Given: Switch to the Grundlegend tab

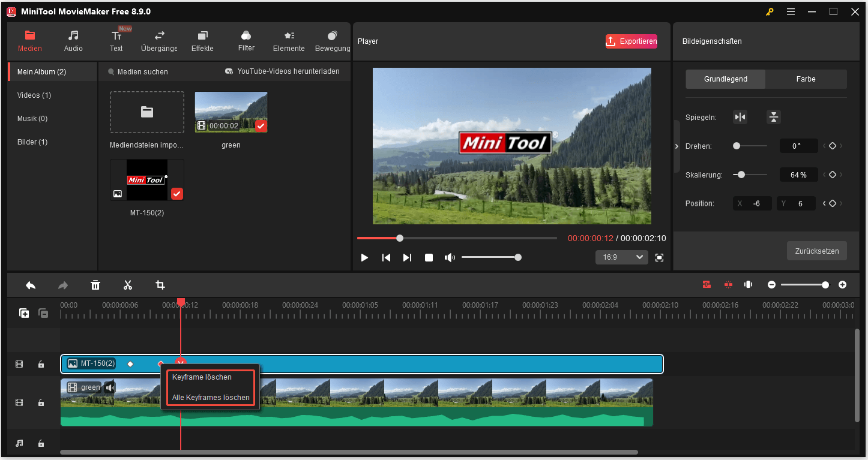Looking at the screenshot, I should (x=726, y=79).
